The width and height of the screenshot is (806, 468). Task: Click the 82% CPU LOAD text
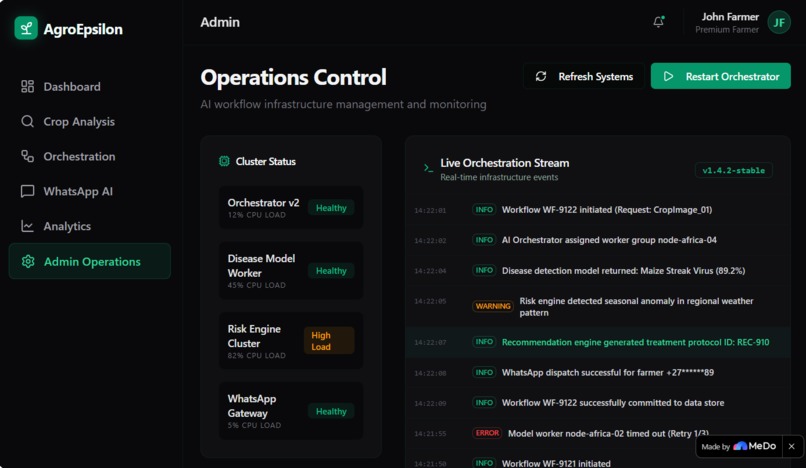(x=257, y=355)
